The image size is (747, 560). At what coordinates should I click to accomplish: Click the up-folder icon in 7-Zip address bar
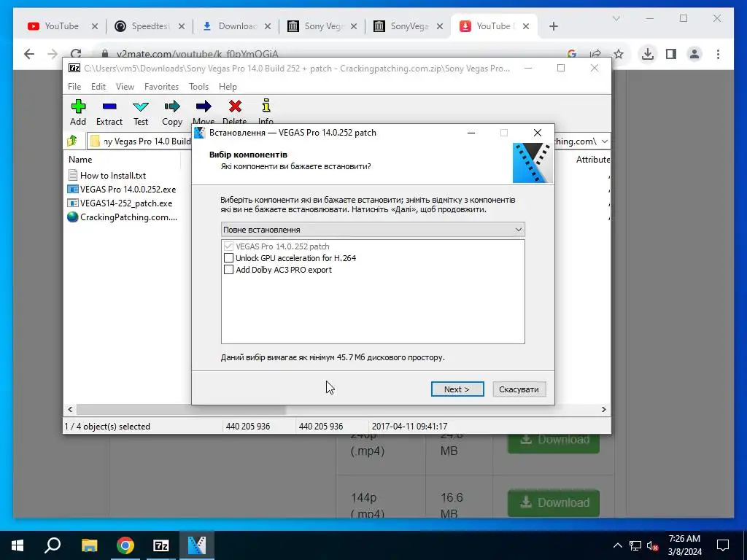point(72,141)
